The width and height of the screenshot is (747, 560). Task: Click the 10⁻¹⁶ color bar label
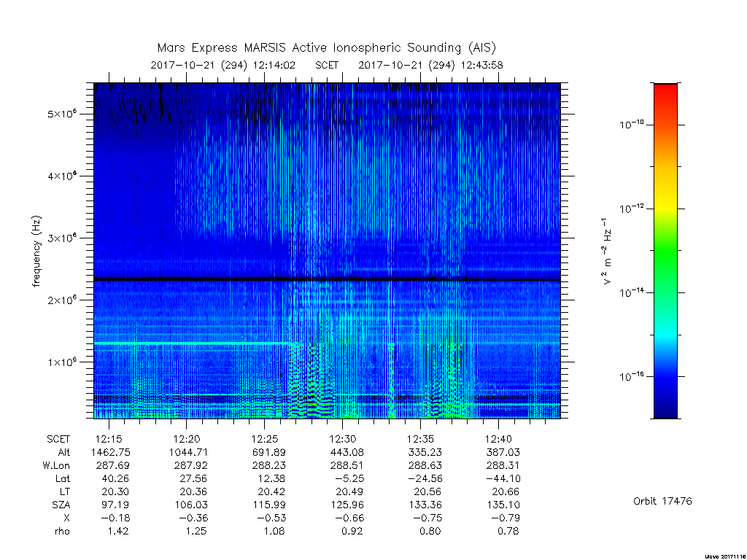631,376
